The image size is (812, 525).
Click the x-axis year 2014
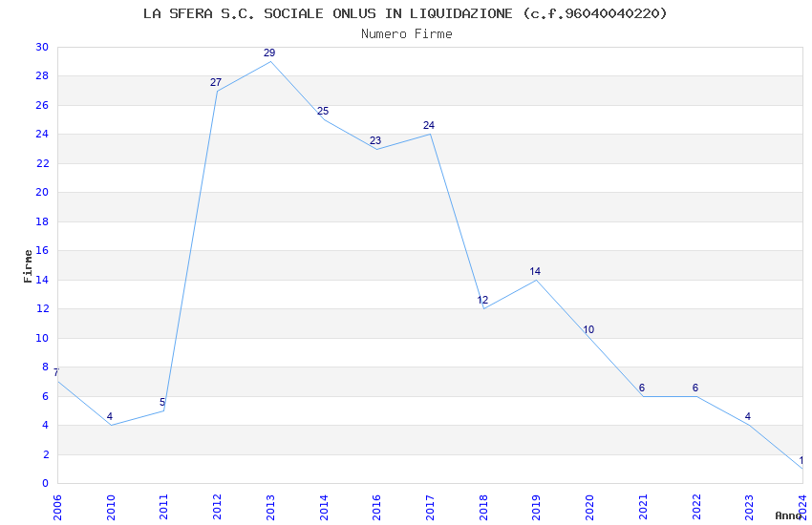click(x=324, y=507)
